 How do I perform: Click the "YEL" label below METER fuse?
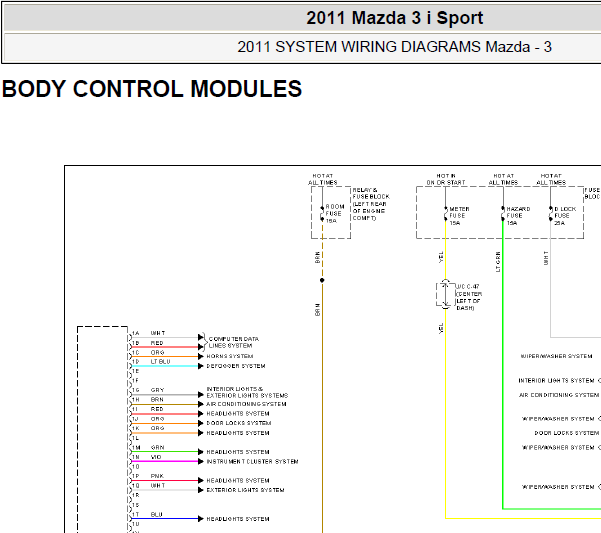pos(441,257)
